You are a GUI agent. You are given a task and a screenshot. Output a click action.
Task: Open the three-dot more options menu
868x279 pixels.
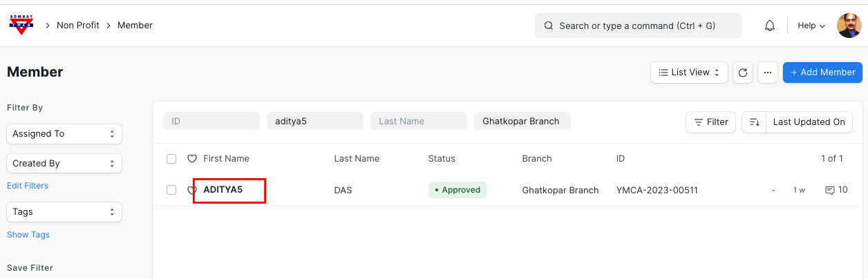pyautogui.click(x=768, y=73)
